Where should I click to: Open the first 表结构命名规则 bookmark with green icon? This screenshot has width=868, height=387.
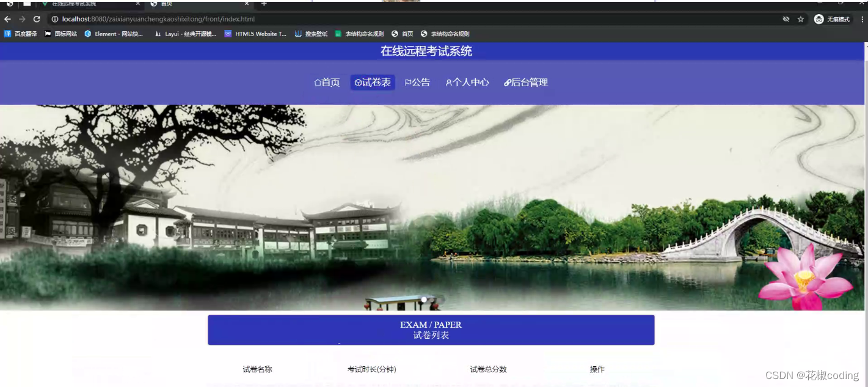[x=359, y=34]
